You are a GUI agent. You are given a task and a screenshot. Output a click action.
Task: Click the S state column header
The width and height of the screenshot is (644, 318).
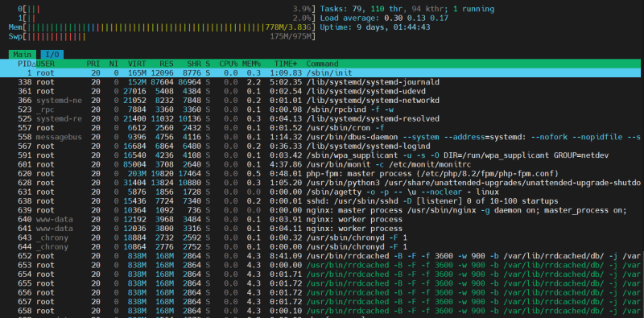tap(208, 64)
